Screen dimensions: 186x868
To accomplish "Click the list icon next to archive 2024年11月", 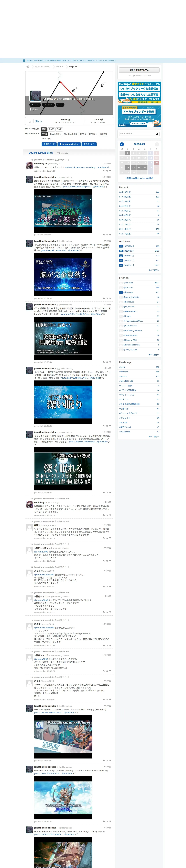I will pyautogui.click(x=121, y=265).
